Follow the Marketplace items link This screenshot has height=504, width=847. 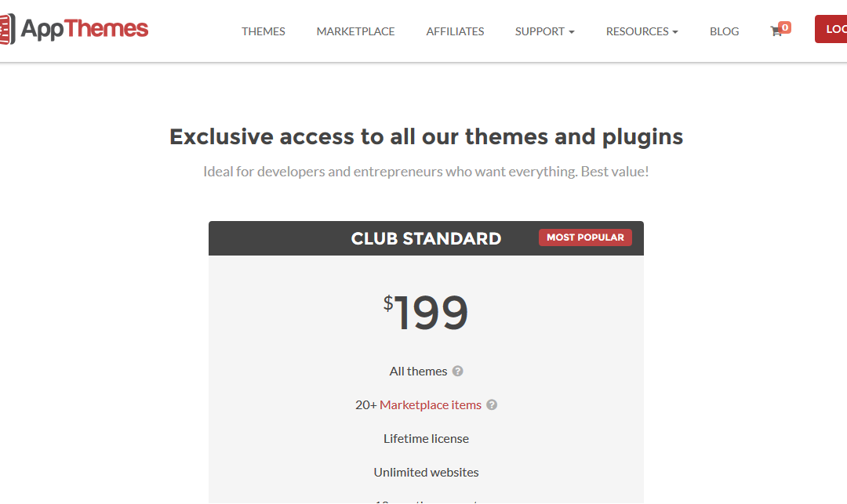point(430,404)
